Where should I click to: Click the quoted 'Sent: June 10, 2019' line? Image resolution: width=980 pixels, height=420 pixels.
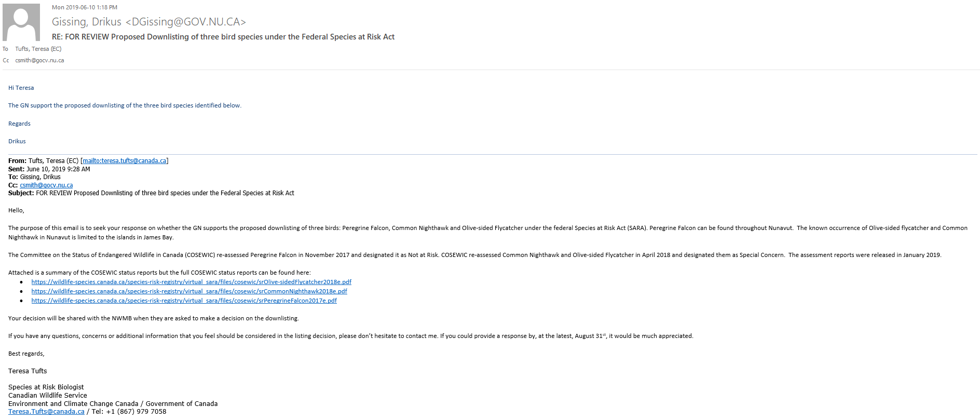(49, 169)
